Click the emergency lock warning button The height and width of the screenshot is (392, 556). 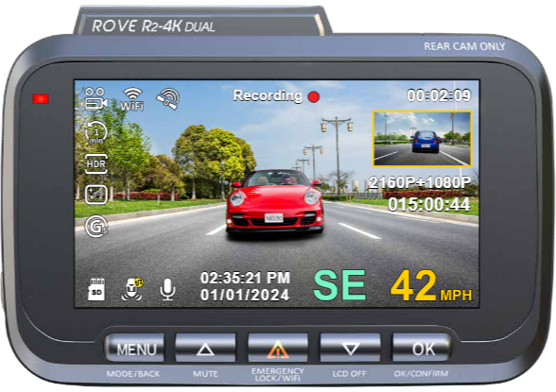[278, 348]
